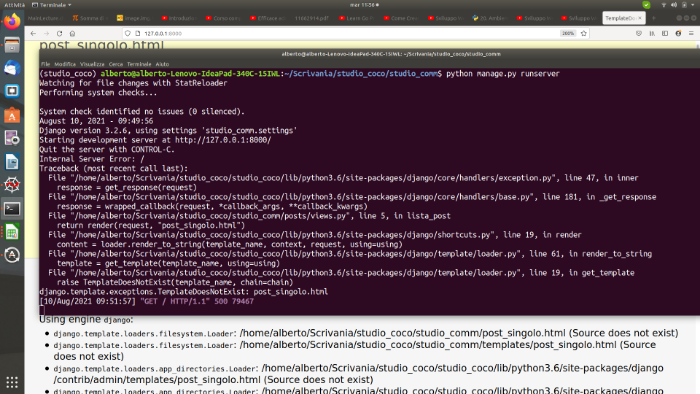Open the Modifica menu in the terminal
The width and height of the screenshot is (700, 394).
(65, 64)
